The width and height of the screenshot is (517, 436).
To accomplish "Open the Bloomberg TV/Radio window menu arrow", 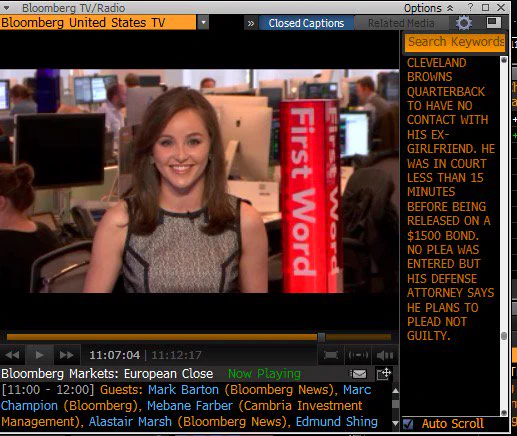I will pyautogui.click(x=6, y=8).
